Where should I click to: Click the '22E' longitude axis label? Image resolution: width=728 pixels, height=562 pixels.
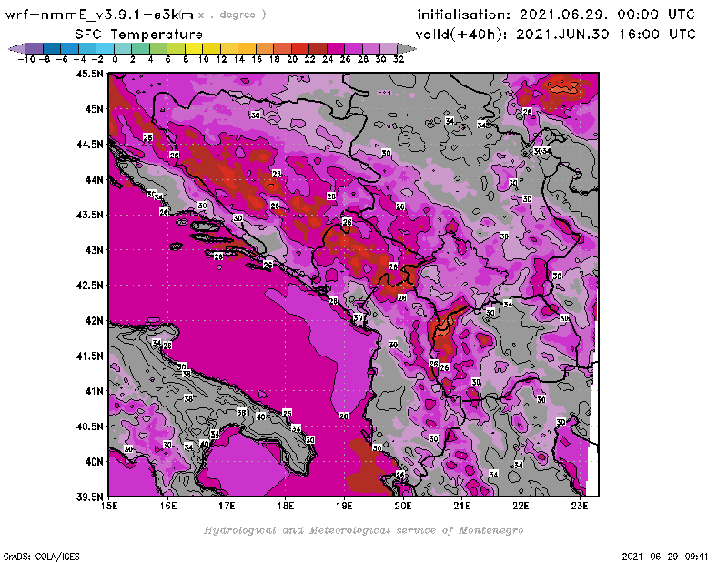coord(521,506)
